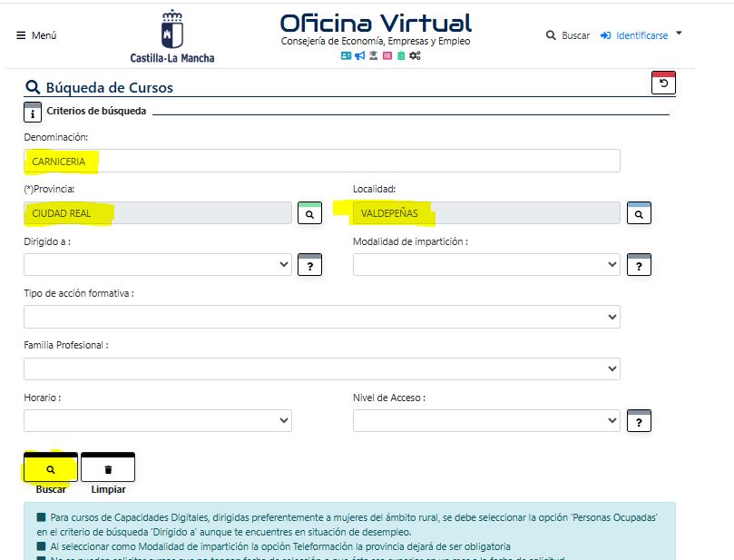Viewport: 734px width, 560px height.
Task: Click the Limpiar trash button
Action: (x=108, y=469)
